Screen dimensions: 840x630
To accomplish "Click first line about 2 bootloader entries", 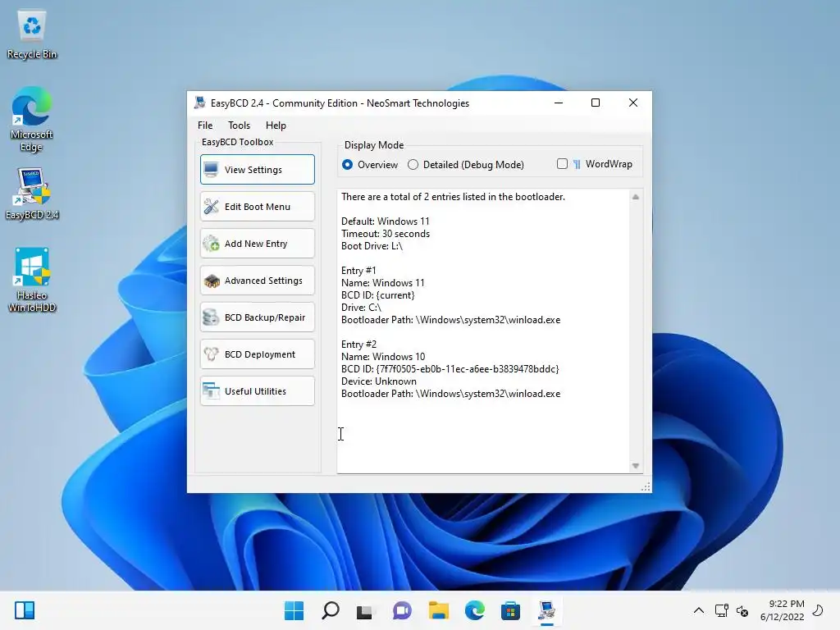I will tap(453, 197).
